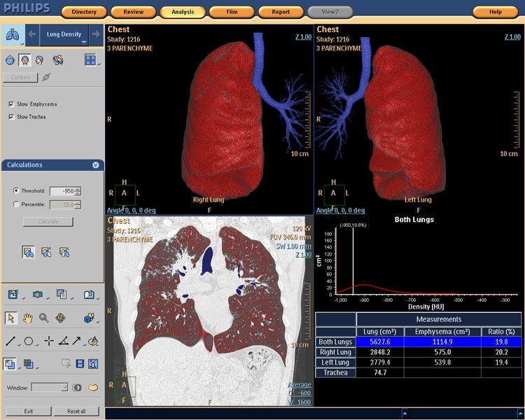Click the delete annotations icon
The image size is (525, 420).
pyautogui.click(x=92, y=342)
